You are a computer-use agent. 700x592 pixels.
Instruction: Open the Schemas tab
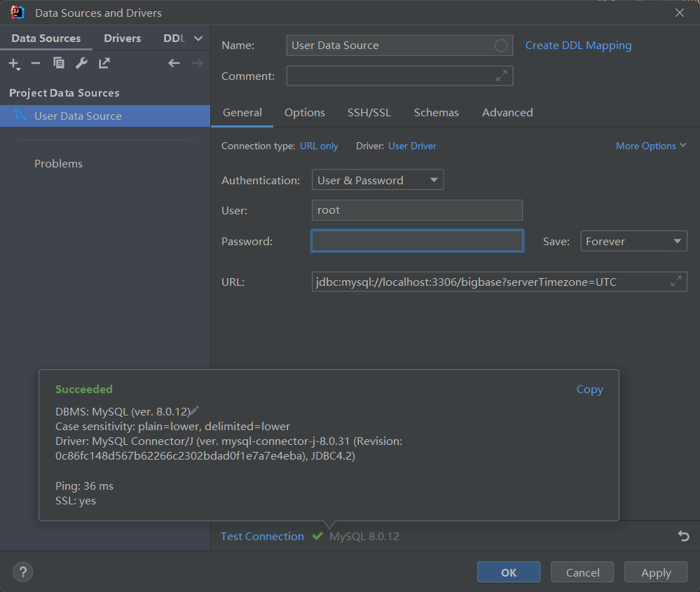click(x=436, y=113)
